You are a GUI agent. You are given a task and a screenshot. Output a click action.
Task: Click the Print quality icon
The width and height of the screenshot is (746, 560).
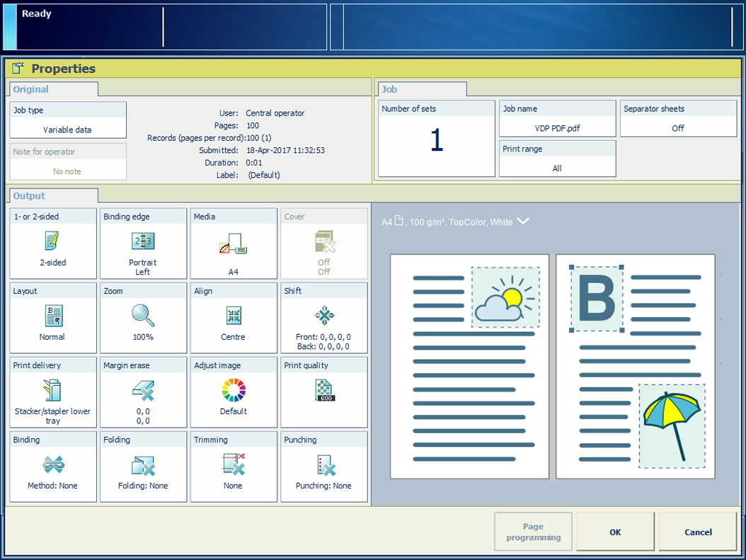pyautogui.click(x=324, y=390)
